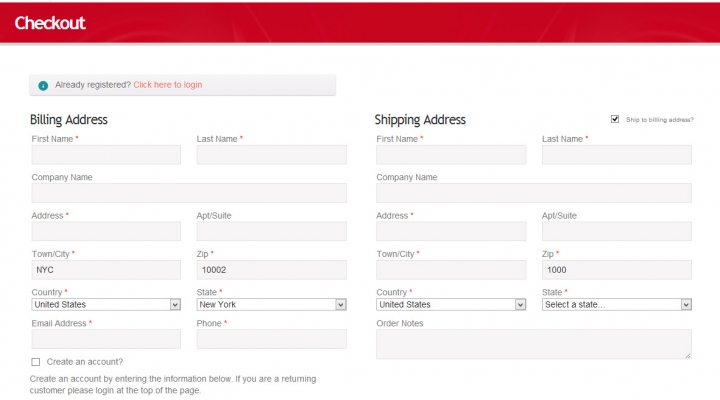Screen dimensions: 720x400
Task: Click billing Company Name field
Action: [x=189, y=193]
